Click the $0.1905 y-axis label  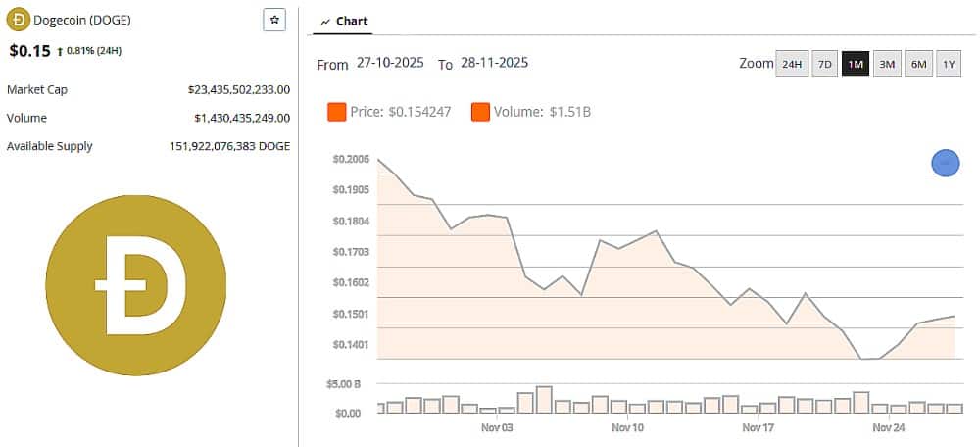point(351,190)
